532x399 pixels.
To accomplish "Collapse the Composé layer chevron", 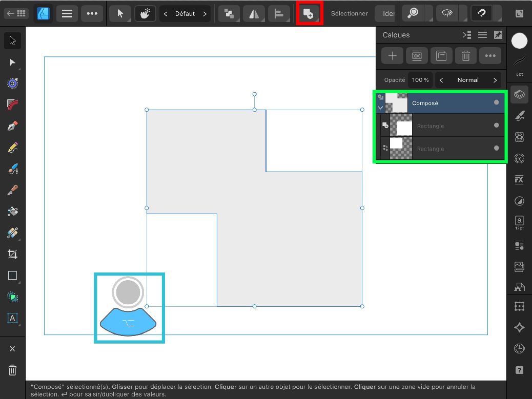I will 381,108.
